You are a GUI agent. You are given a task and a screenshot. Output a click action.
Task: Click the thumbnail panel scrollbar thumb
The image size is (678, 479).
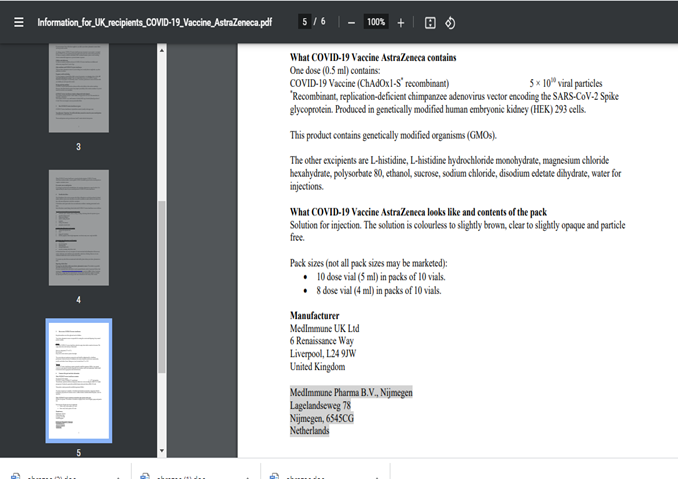162,287
